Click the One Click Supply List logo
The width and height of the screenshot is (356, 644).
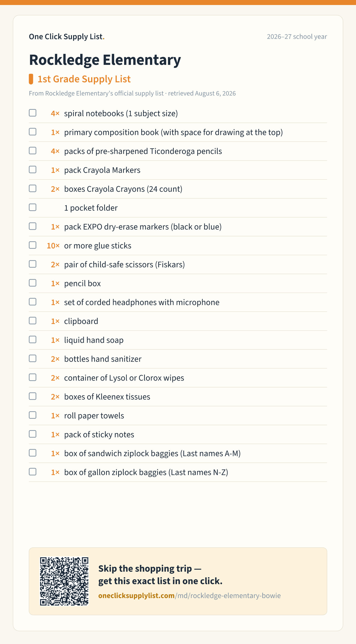(x=66, y=37)
